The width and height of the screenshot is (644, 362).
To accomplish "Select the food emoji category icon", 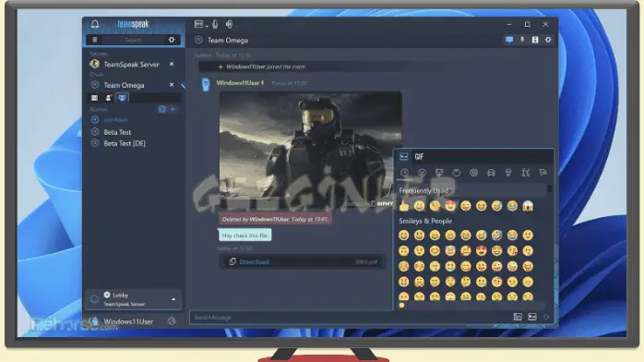I will tap(457, 173).
